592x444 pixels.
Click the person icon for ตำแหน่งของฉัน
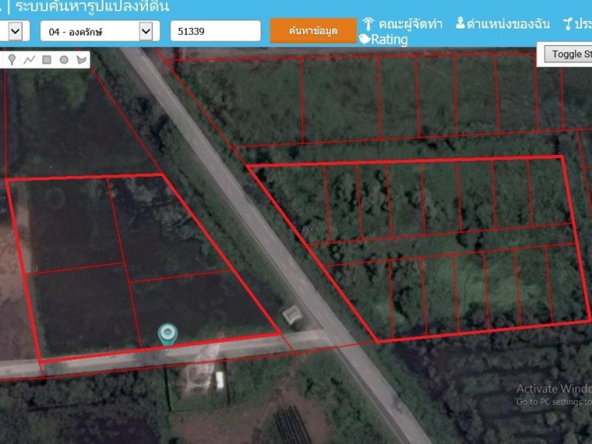tap(460, 23)
